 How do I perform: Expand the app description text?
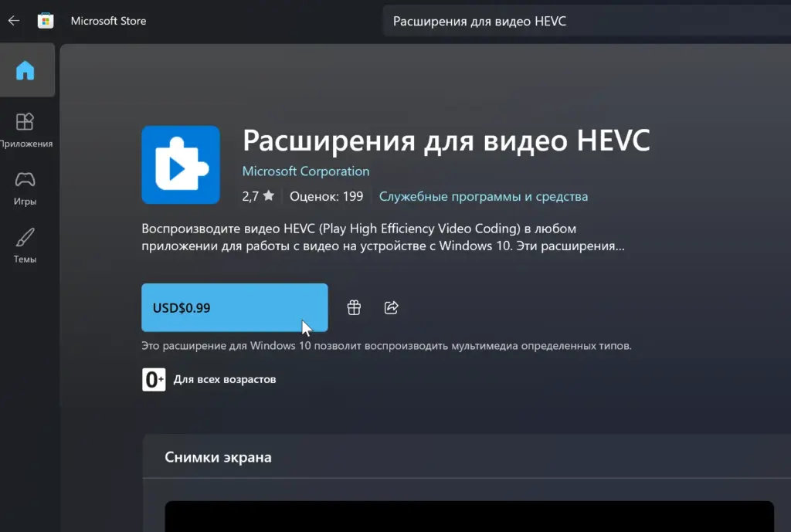383,237
